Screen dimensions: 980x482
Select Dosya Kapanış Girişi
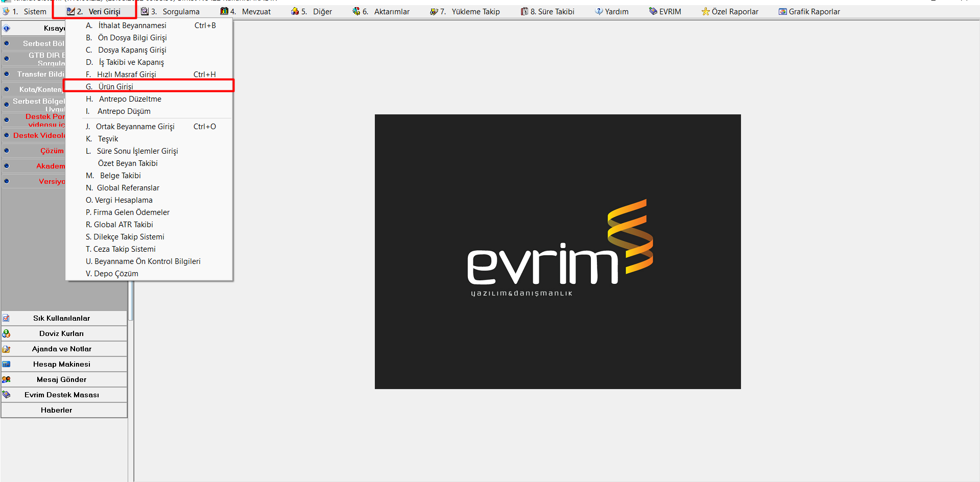(x=149, y=50)
